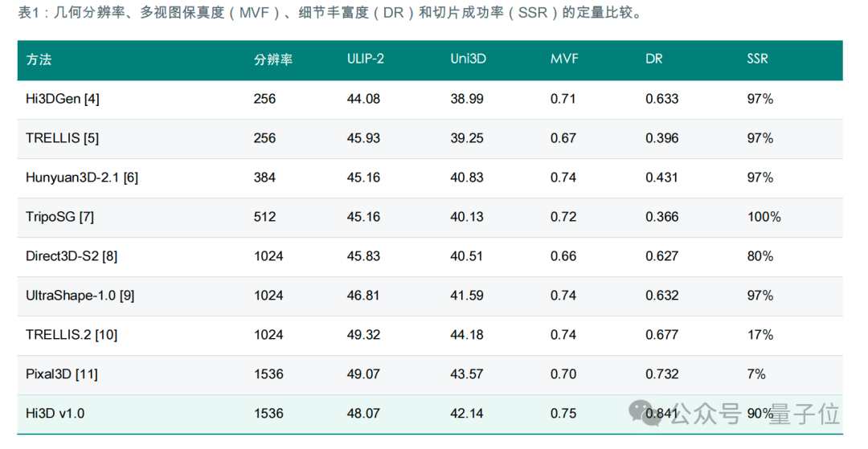Click the 0.70 MVF value
Viewport: 868px width, 449px height.
[563, 373]
